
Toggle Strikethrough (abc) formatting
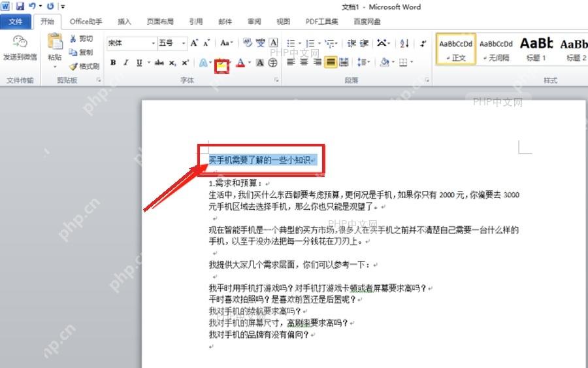pos(159,63)
